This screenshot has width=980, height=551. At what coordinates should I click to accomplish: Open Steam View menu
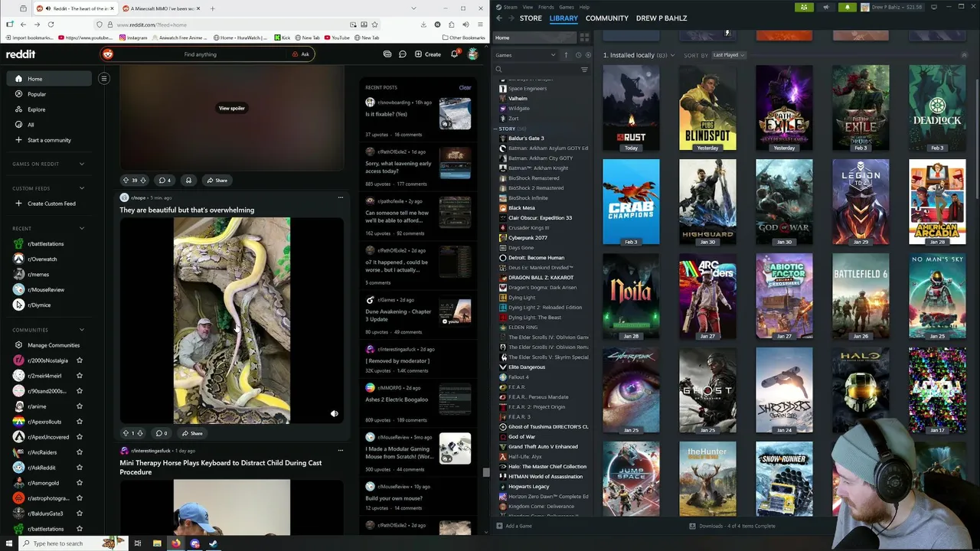click(x=528, y=7)
